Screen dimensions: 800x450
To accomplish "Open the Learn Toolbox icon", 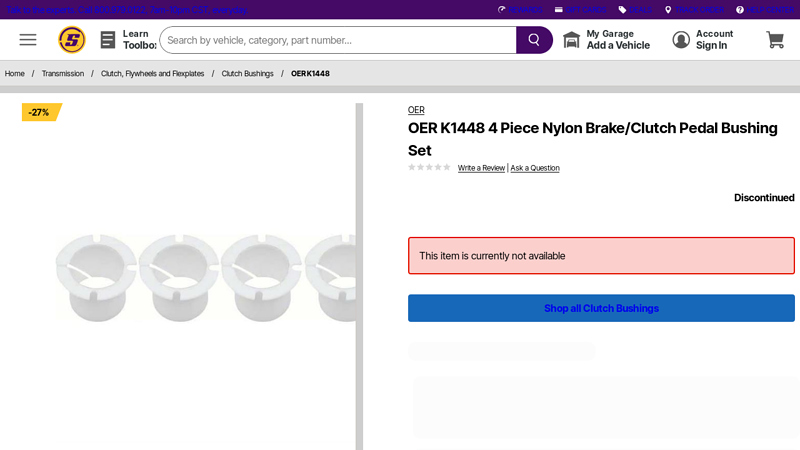I will tap(108, 40).
